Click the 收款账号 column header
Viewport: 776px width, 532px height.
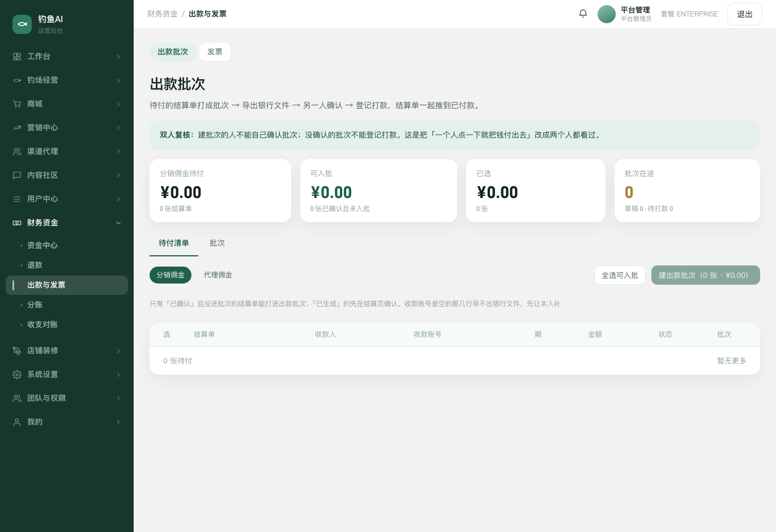pos(428,334)
